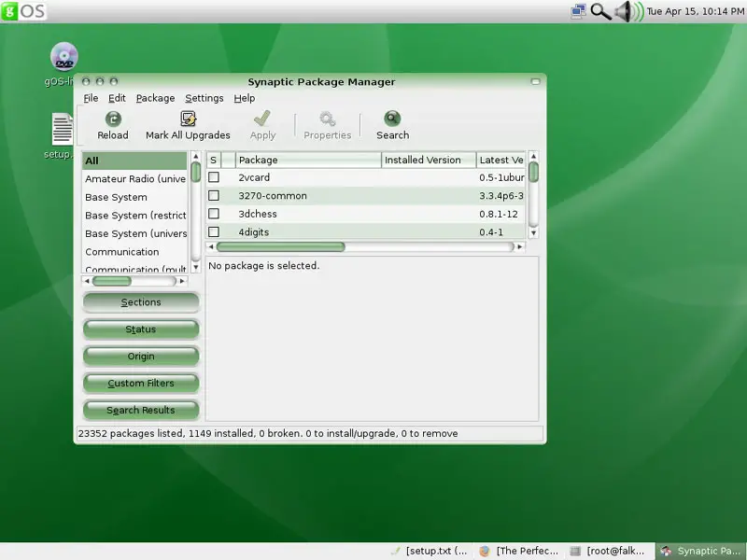Toggle the 4digits package checkbox
Image resolution: width=747 pixels, height=560 pixels.
coord(214,231)
